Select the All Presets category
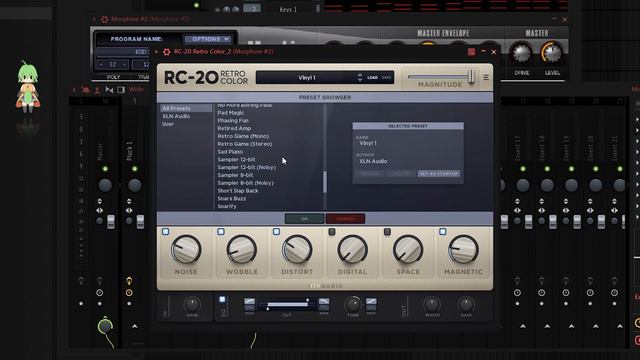 [186, 108]
